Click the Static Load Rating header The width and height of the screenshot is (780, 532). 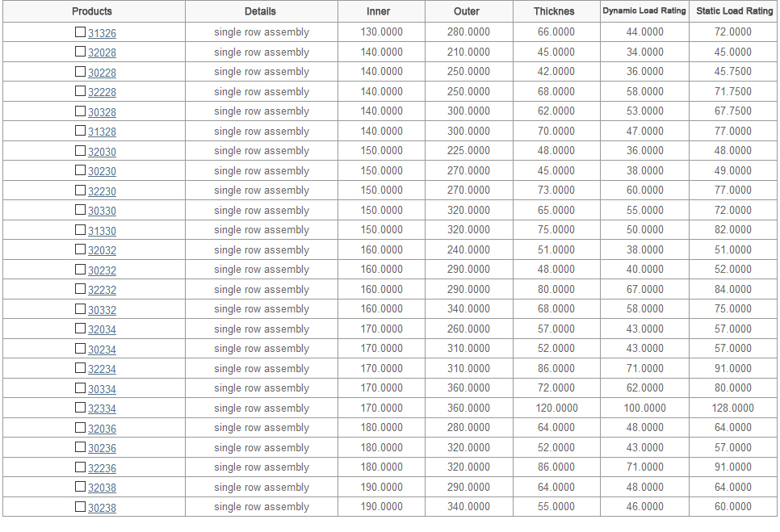(x=734, y=11)
